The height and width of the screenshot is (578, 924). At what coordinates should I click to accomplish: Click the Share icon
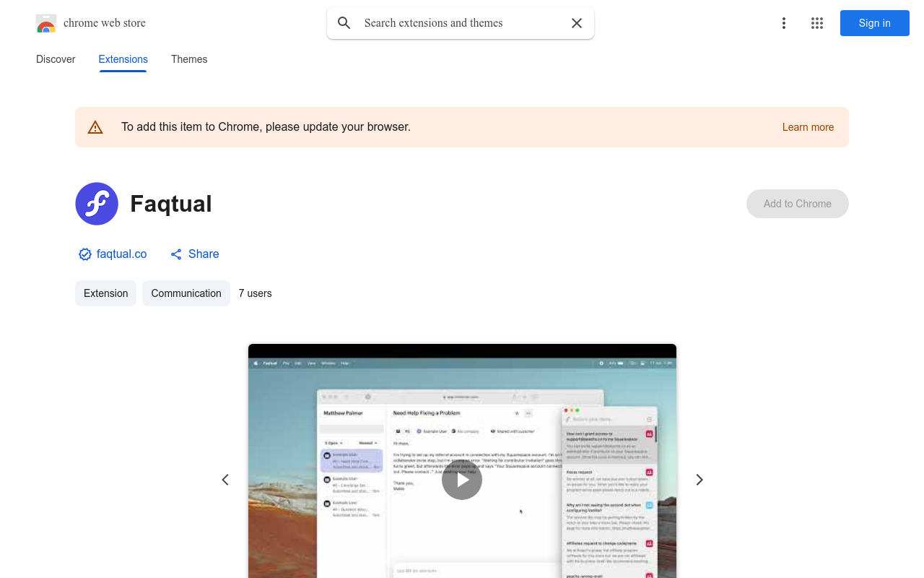pos(176,254)
